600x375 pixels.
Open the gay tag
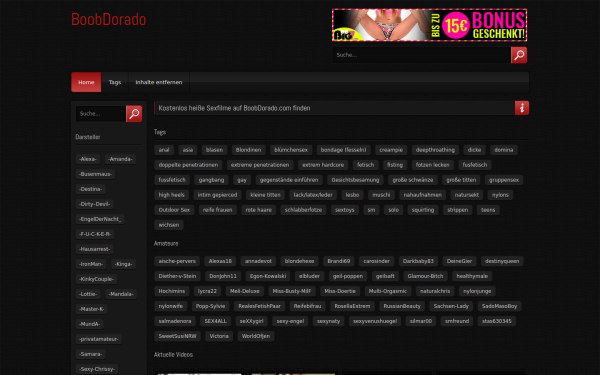[242, 180]
